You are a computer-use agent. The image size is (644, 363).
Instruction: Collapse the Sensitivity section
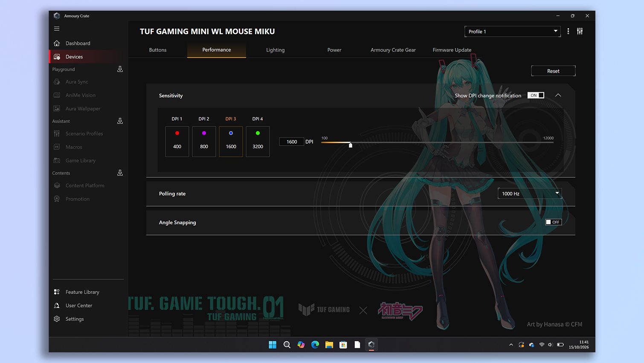click(x=558, y=95)
